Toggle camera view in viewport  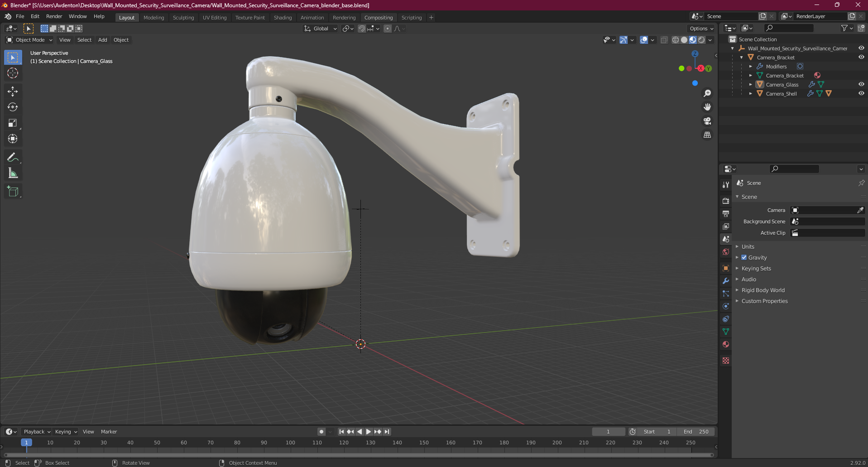point(707,121)
